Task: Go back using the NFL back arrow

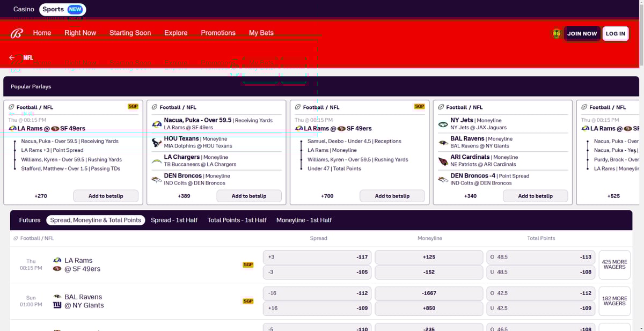Action: click(x=12, y=57)
